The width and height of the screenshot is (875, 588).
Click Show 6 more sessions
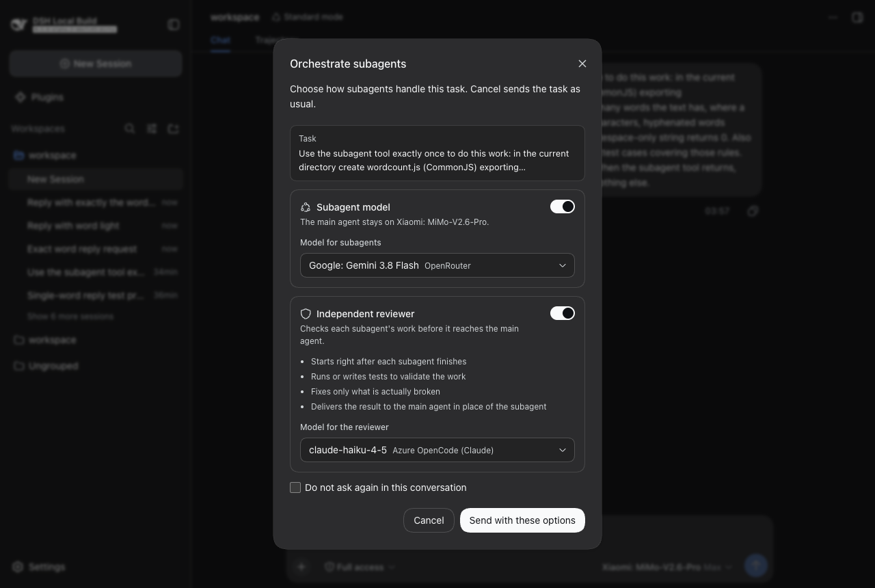(70, 317)
